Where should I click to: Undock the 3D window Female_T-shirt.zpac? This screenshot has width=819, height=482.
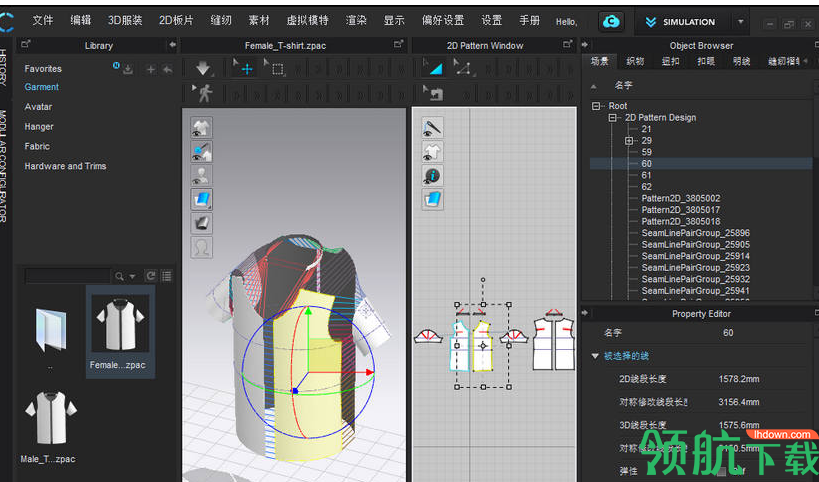[x=399, y=45]
